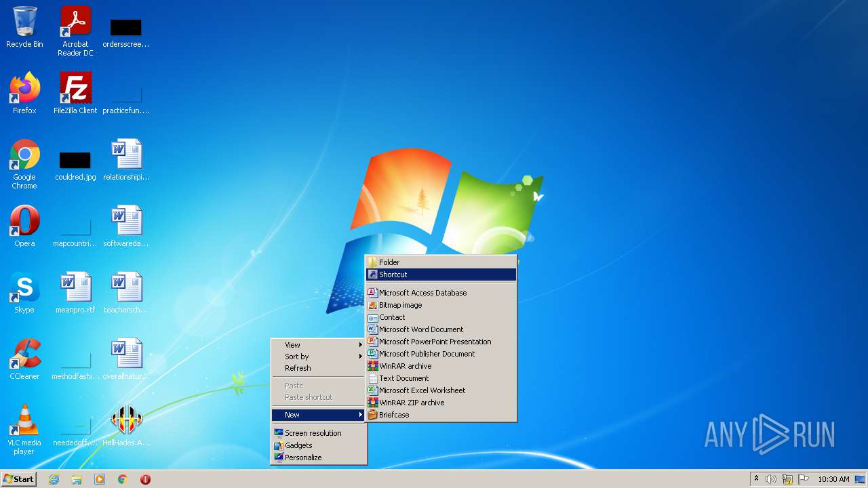Select the CCleaner desktop shortcut
The image size is (868, 488).
(24, 359)
